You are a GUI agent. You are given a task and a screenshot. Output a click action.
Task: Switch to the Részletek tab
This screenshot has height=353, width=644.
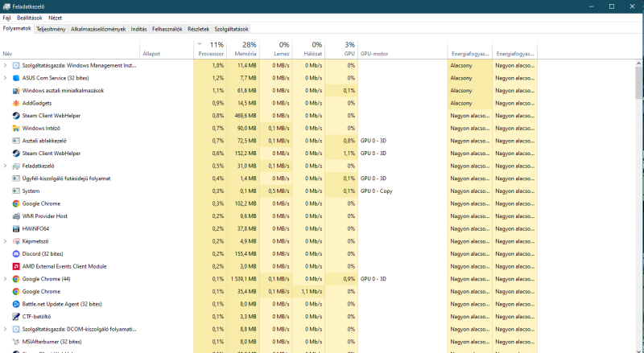click(198, 29)
